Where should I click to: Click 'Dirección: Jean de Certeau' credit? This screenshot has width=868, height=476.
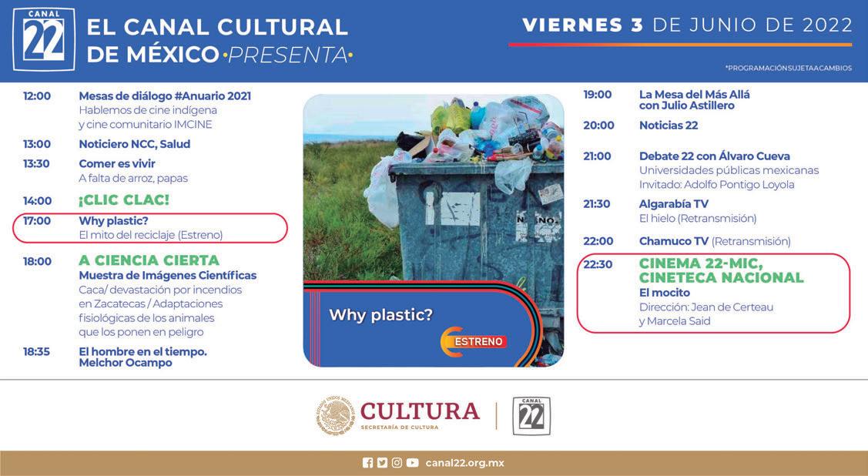pos(706,307)
